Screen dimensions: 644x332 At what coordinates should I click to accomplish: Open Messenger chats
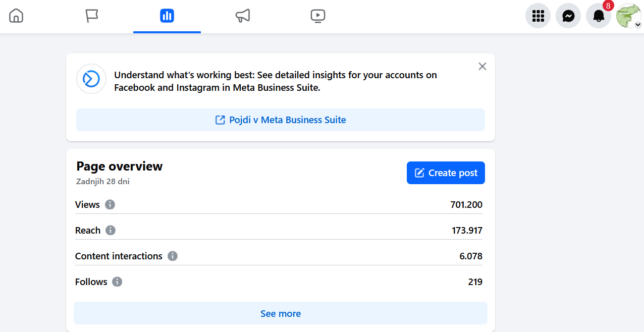[568, 16]
